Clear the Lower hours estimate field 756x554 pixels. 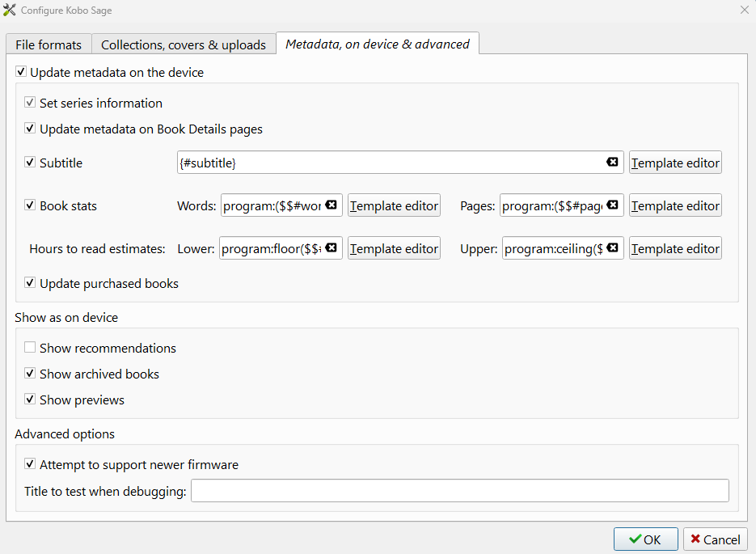pos(331,248)
